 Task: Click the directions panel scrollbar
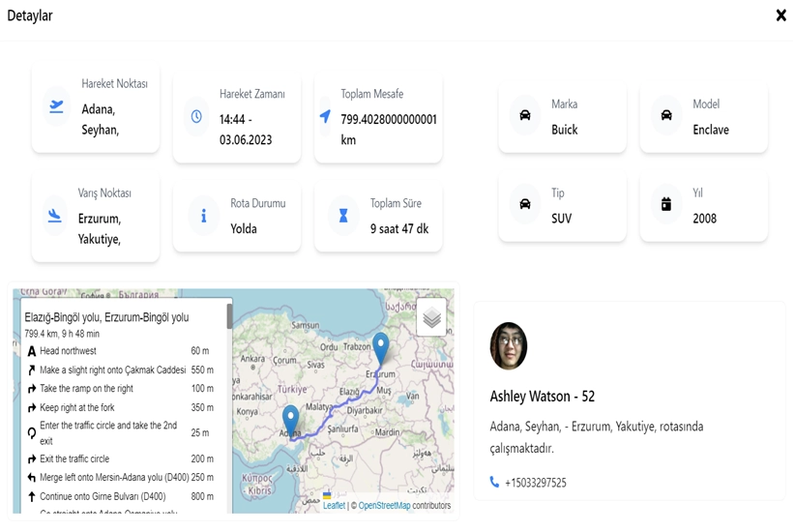pyautogui.click(x=229, y=316)
